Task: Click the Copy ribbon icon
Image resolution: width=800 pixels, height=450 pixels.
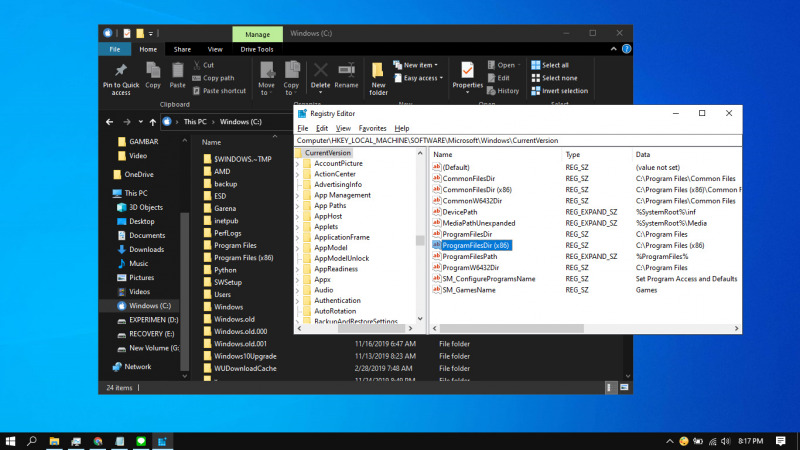Action: point(153,70)
